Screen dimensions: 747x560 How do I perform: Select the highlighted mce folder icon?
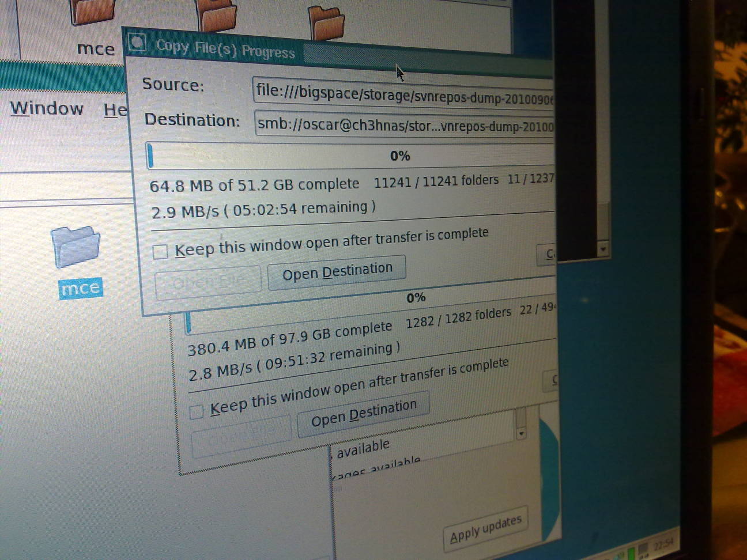click(x=76, y=247)
